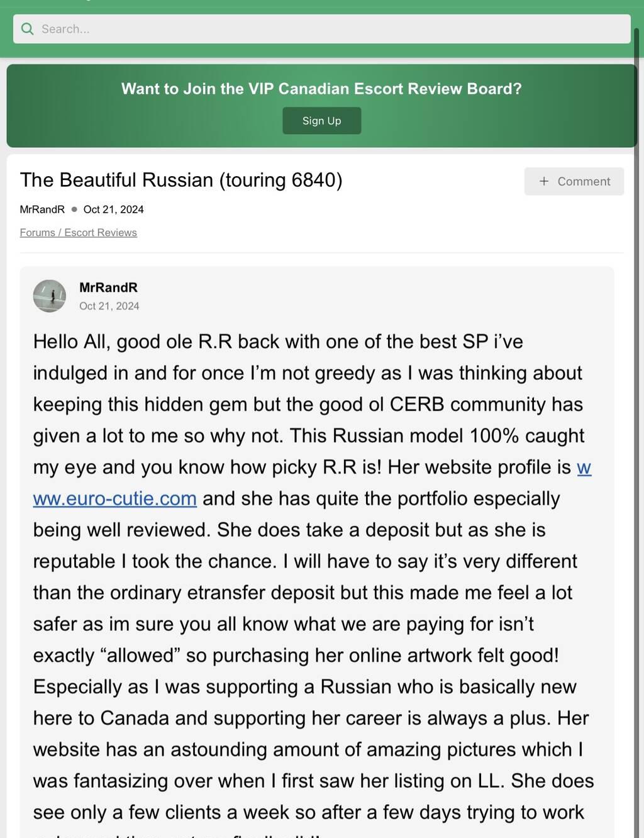Image resolution: width=644 pixels, height=838 pixels.
Task: Follow the www.euro-cutie.com hyperlink
Action: coord(114,499)
